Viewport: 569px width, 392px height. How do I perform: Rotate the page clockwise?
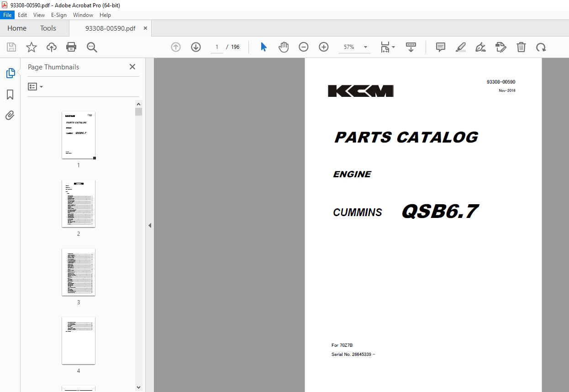pyautogui.click(x=541, y=47)
